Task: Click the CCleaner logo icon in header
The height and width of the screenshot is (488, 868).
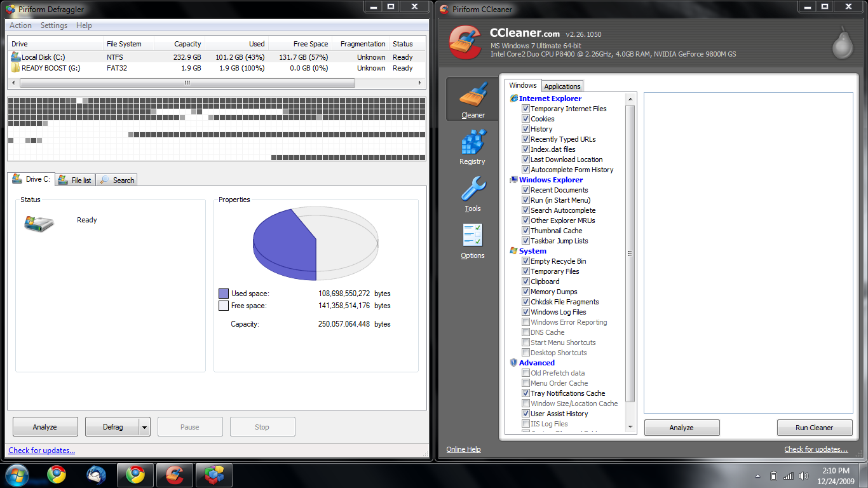Action: pyautogui.click(x=465, y=41)
